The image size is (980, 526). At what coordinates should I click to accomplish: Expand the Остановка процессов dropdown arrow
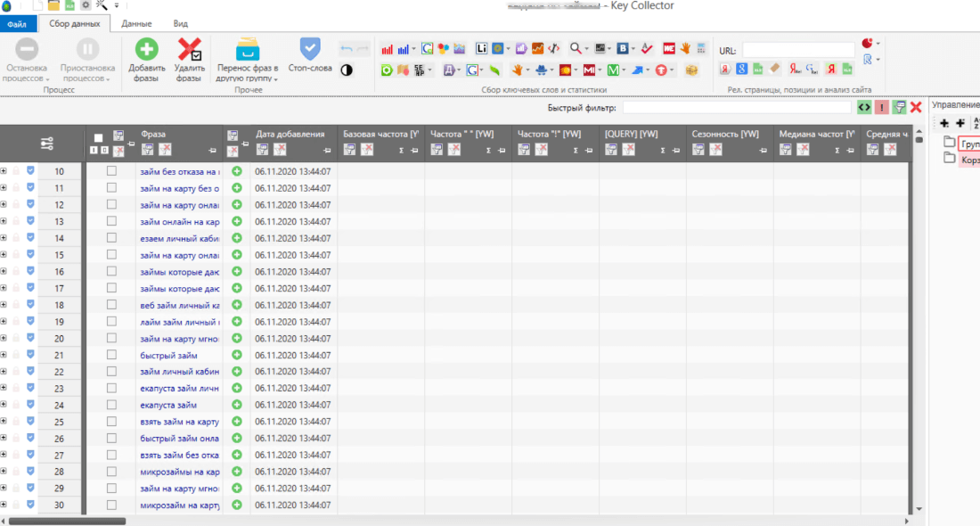(x=47, y=79)
